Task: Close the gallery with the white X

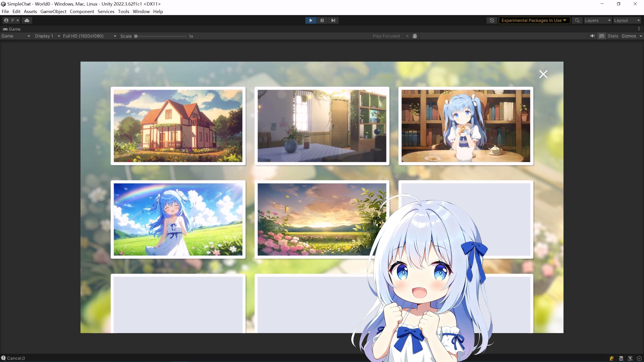Action: click(543, 74)
